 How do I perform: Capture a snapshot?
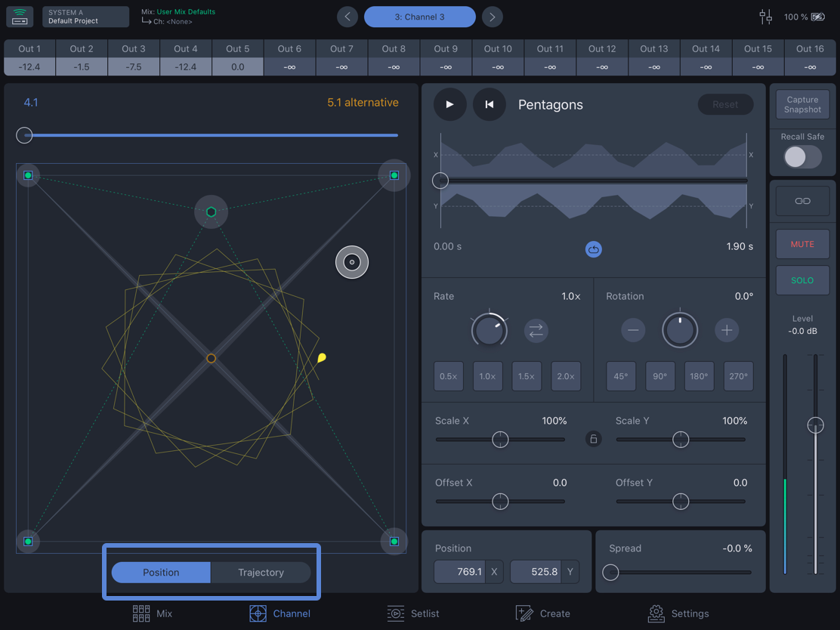802,104
